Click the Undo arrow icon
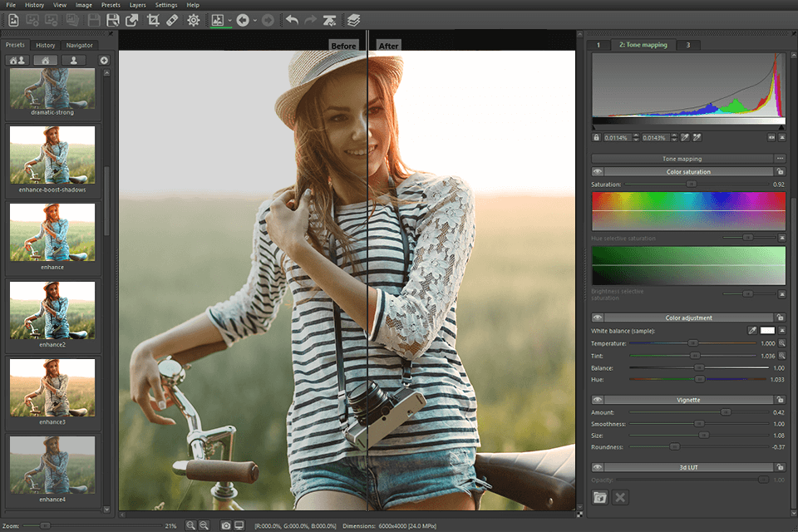The width and height of the screenshot is (798, 532). (x=291, y=20)
